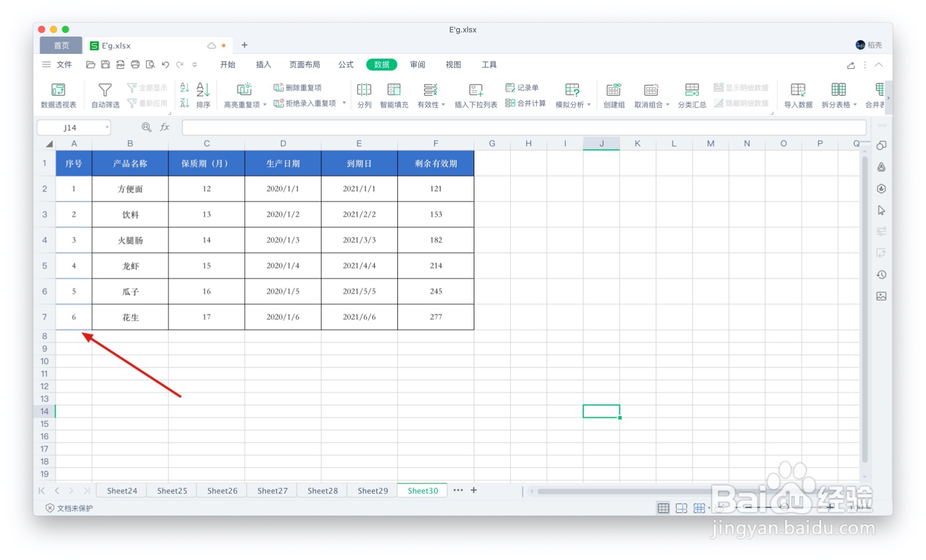The width and height of the screenshot is (926, 560).
Task: Click the formula bar input field
Action: tap(524, 127)
